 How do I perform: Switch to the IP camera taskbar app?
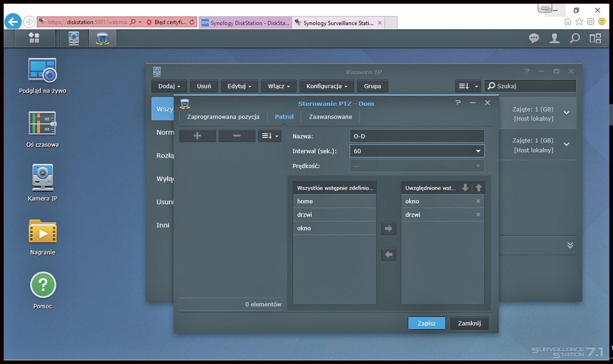[x=74, y=38]
